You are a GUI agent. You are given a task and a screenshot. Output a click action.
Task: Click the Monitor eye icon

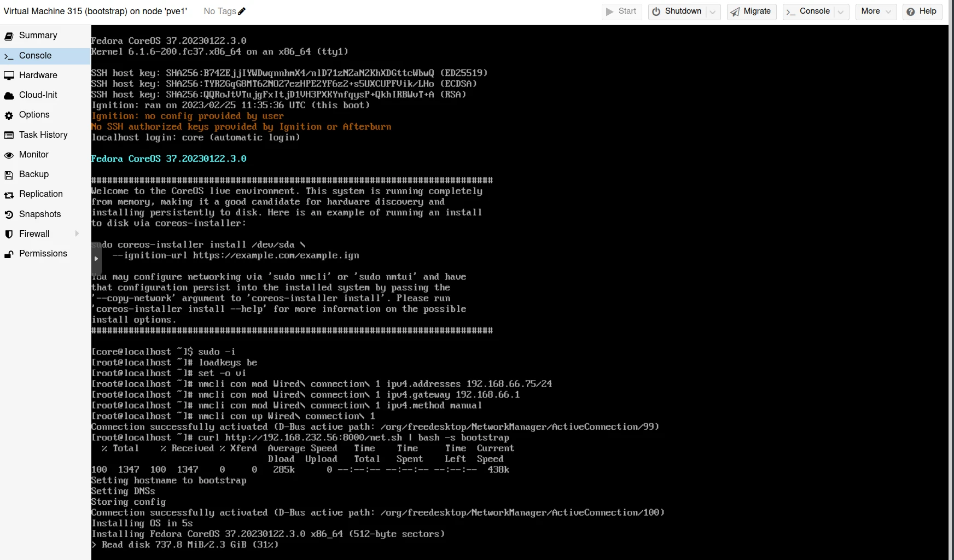pyautogui.click(x=9, y=155)
